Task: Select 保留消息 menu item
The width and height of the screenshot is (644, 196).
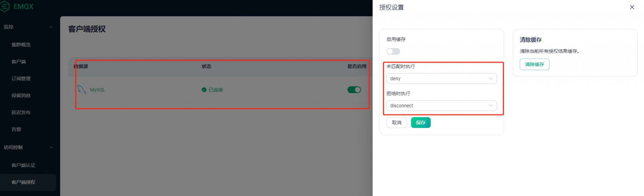Action: (x=21, y=95)
